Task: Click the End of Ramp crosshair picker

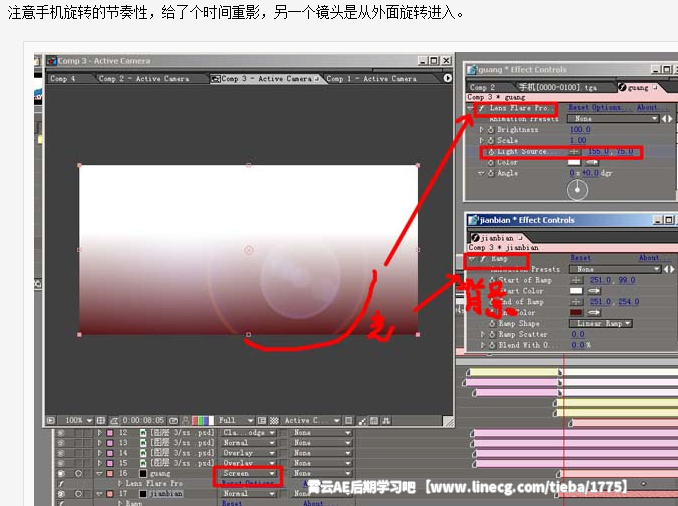Action: coord(576,302)
